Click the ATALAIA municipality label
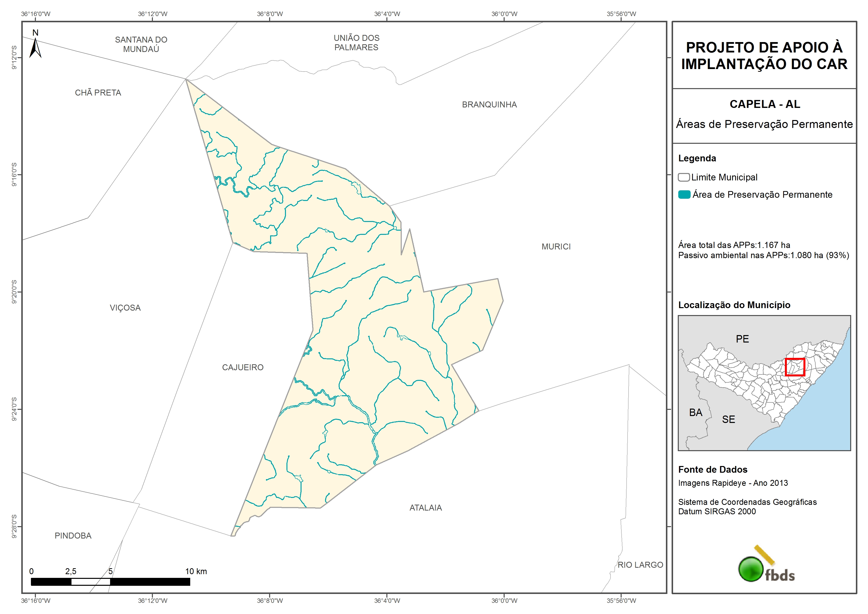The width and height of the screenshot is (868, 614). [x=425, y=508]
